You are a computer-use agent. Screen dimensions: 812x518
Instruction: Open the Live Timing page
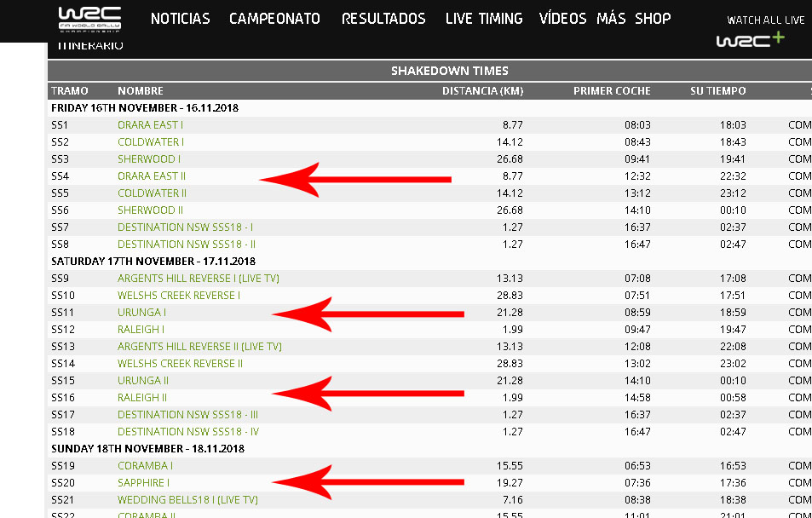pyautogui.click(x=482, y=19)
